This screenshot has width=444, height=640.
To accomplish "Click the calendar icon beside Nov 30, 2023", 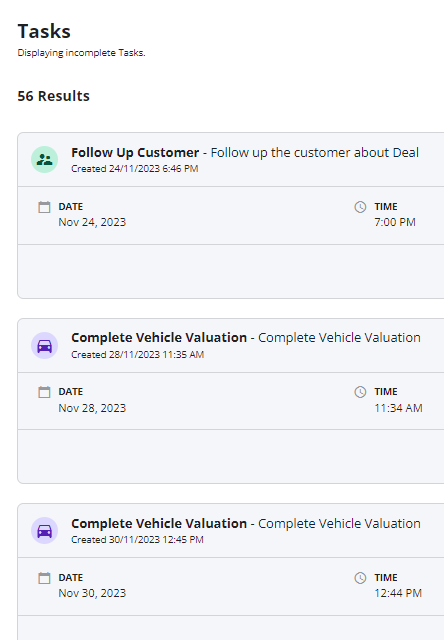I will [x=44, y=578].
